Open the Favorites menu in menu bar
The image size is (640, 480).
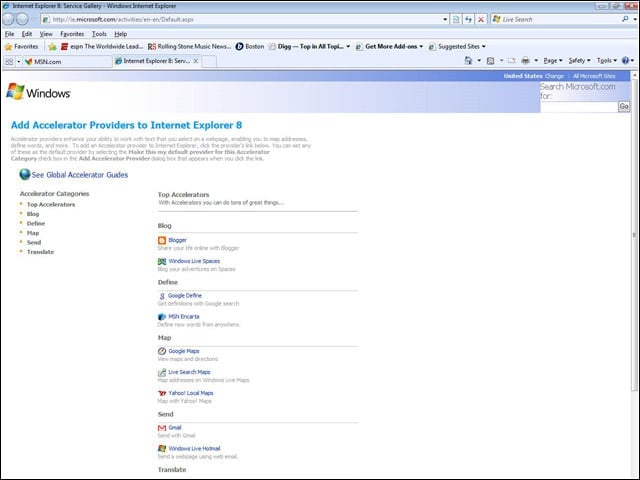pyautogui.click(x=72, y=34)
